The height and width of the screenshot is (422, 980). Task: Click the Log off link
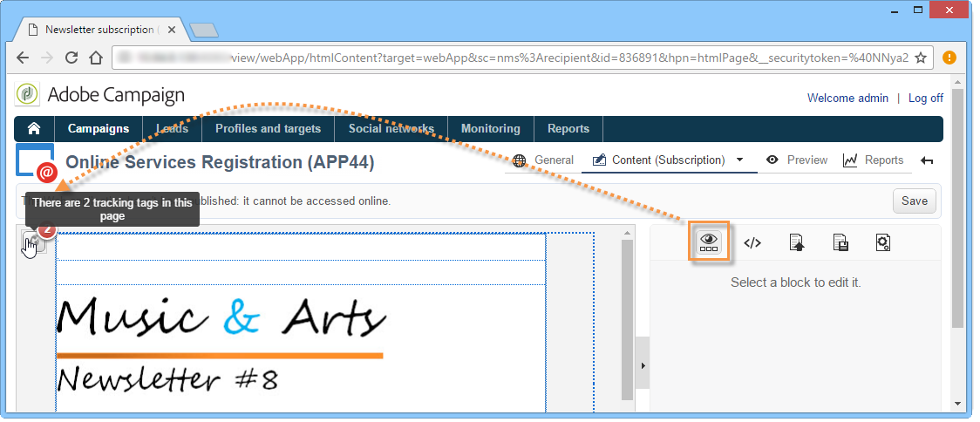(926, 99)
